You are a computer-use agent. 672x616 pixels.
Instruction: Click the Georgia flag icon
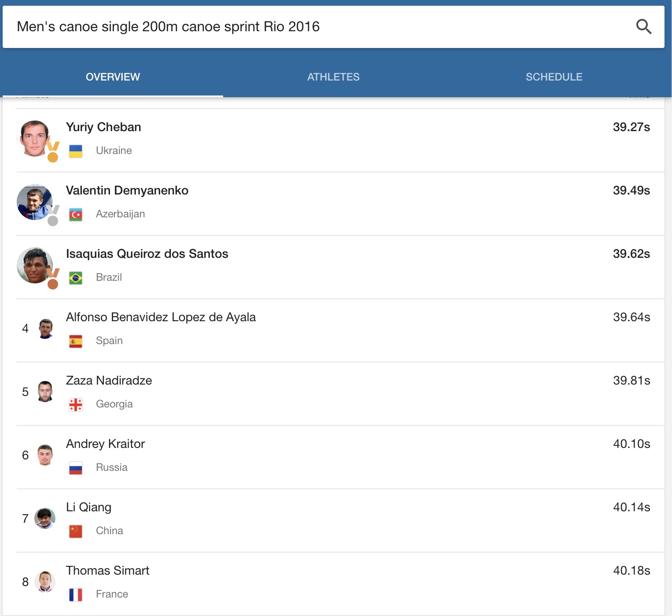pyautogui.click(x=76, y=404)
